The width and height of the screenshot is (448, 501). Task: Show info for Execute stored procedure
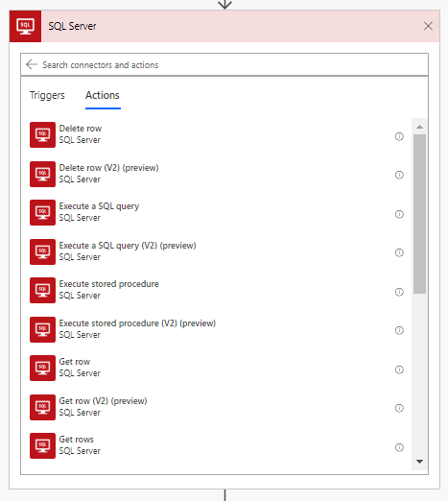(399, 292)
